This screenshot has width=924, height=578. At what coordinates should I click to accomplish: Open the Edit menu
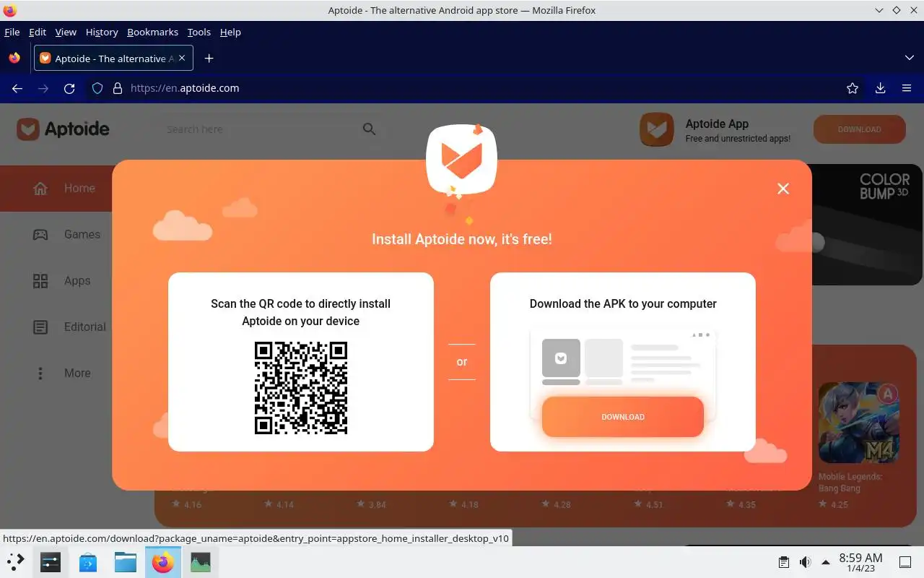click(38, 32)
